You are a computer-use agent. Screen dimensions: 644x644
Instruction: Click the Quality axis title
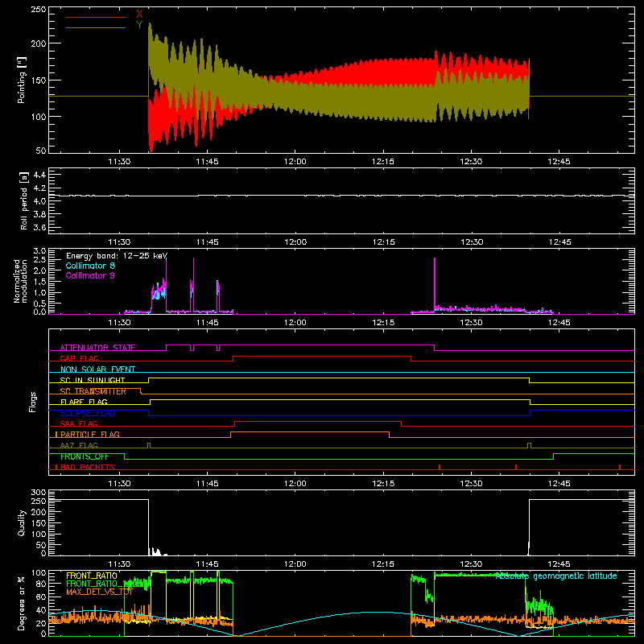pyautogui.click(x=22, y=522)
